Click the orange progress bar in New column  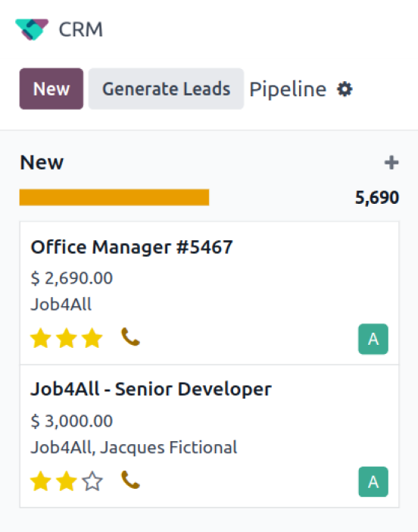[114, 198]
